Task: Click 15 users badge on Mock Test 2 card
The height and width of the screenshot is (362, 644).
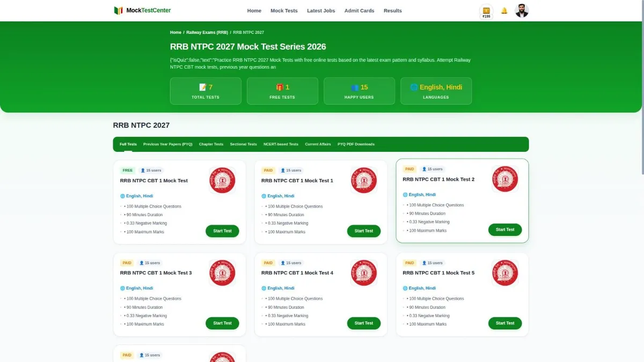Action: coord(433,169)
